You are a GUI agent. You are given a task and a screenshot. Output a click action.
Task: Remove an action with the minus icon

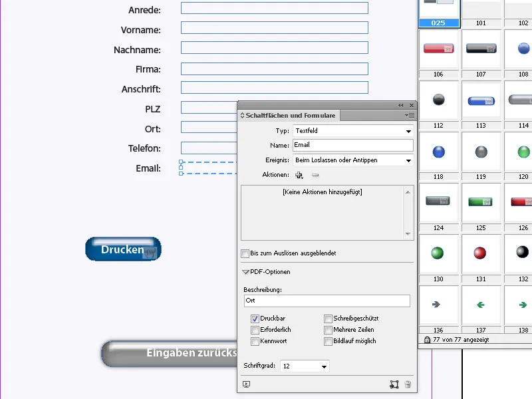[x=315, y=176]
